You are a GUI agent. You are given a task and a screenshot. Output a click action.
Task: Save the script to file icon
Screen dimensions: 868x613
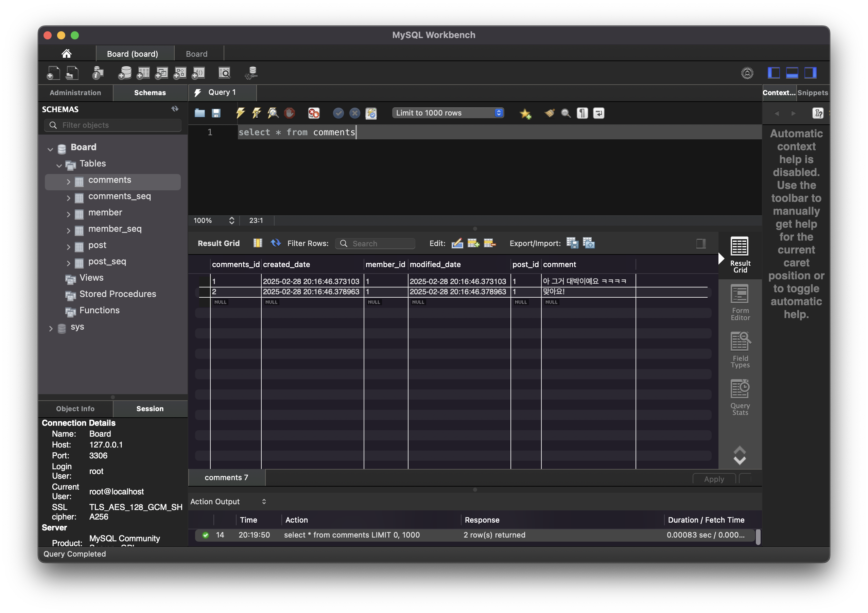click(x=216, y=113)
